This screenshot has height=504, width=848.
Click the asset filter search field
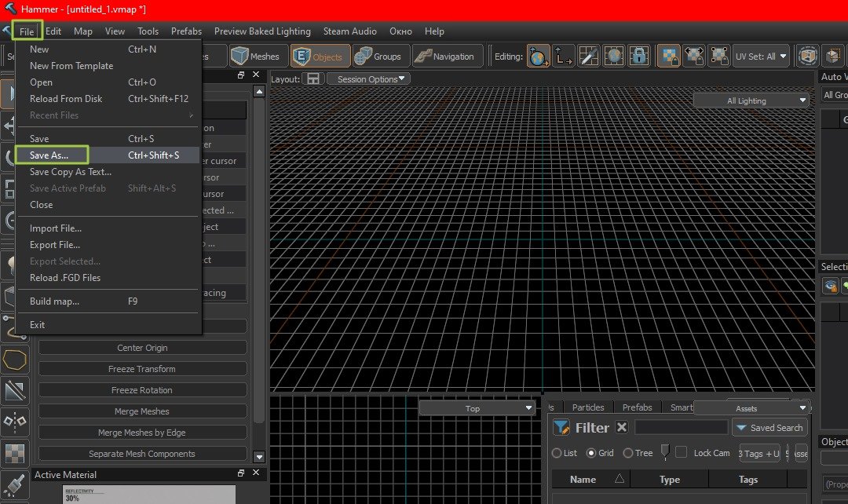click(681, 428)
